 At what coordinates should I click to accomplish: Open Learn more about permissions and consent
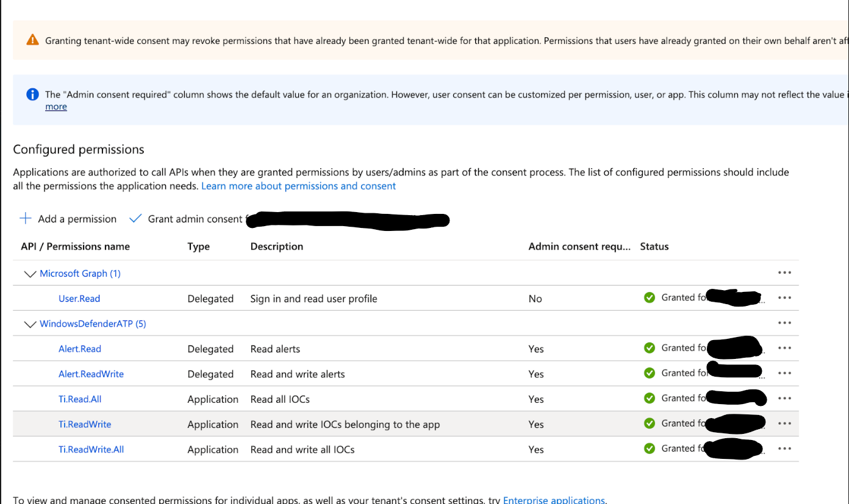coord(298,186)
